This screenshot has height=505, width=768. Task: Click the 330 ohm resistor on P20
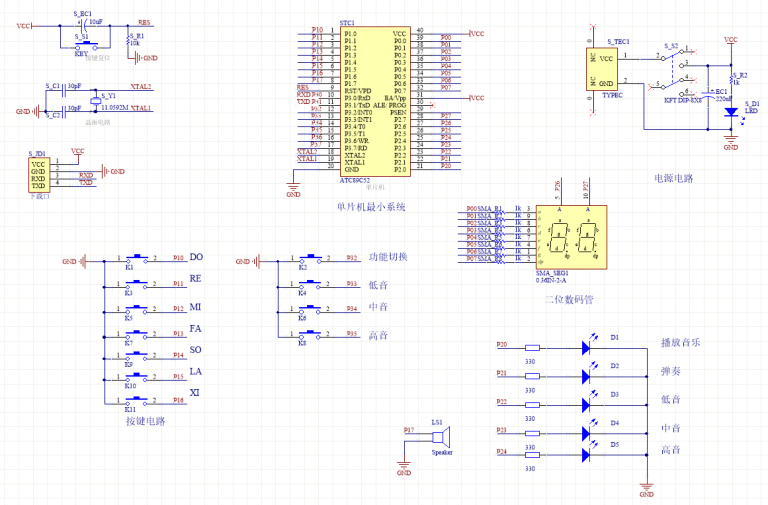point(532,348)
